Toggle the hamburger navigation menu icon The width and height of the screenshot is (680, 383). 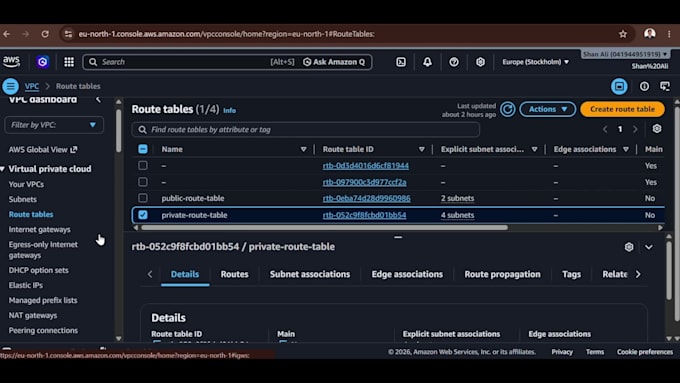tap(10, 86)
